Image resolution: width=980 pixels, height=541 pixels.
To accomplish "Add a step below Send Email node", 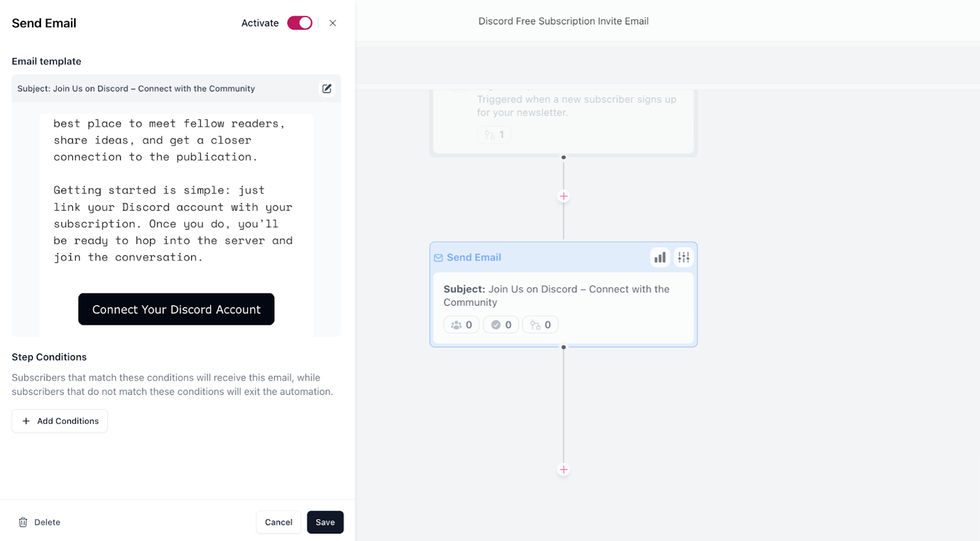I will (x=563, y=470).
